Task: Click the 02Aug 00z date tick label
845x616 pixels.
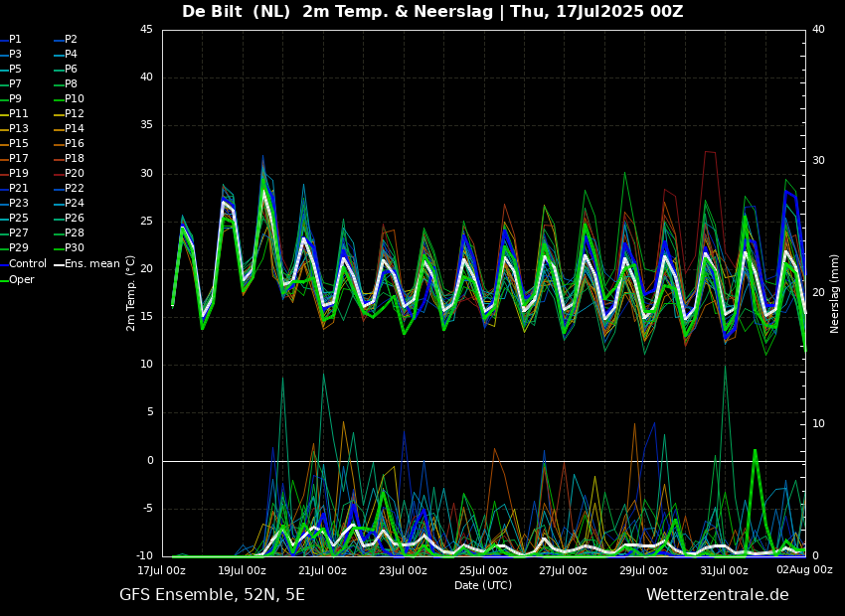Action: click(x=804, y=570)
